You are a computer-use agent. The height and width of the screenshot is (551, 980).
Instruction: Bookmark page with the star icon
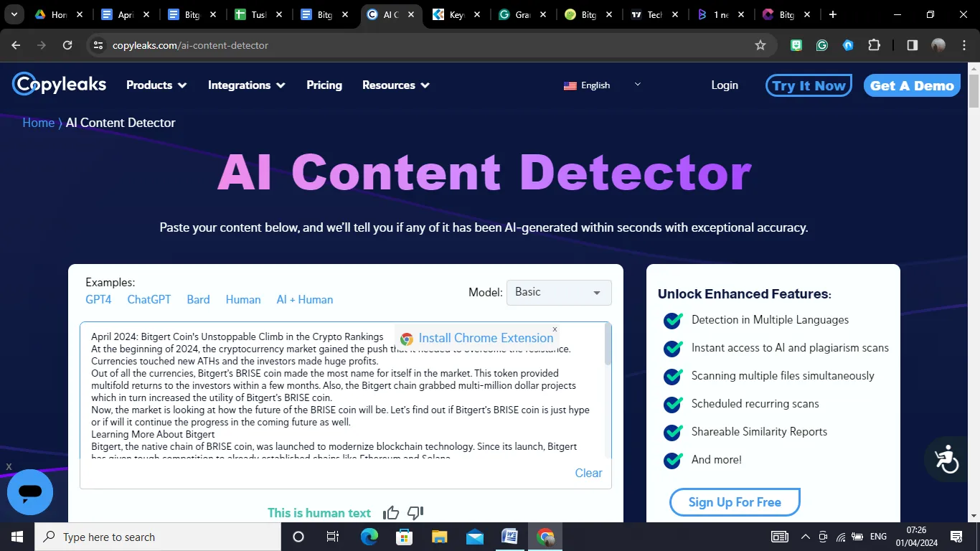tap(760, 45)
